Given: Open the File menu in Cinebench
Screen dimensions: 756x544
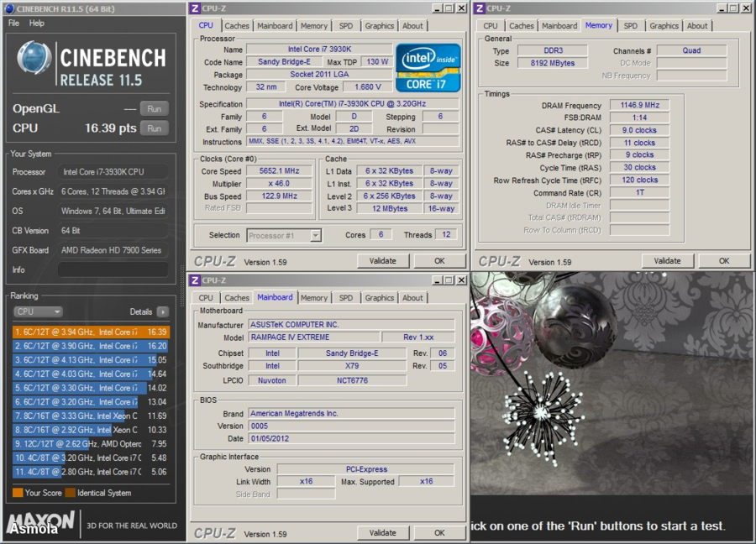Looking at the screenshot, I should [13, 24].
